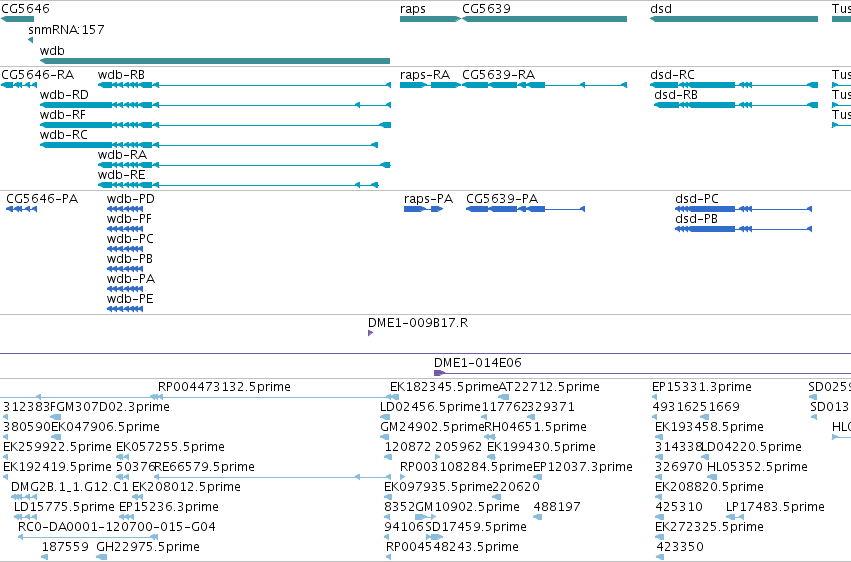Viewport: 851px width, 562px height.
Task: Select the raps gene bar
Action: (x=430, y=19)
